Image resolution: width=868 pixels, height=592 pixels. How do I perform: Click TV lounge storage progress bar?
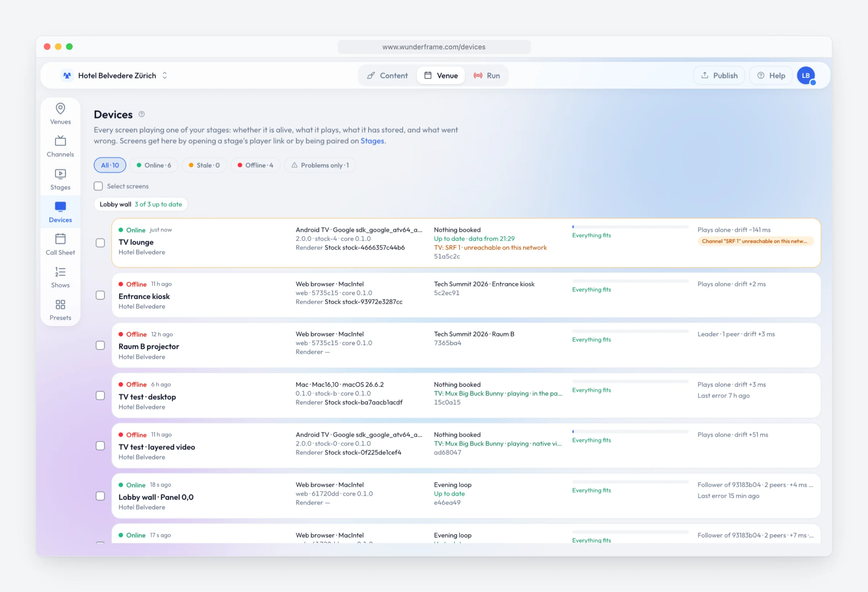630,227
